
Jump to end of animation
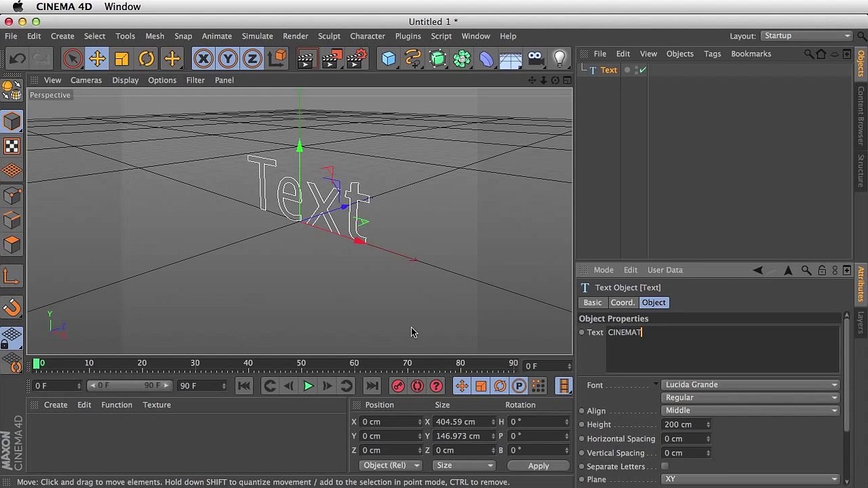click(372, 386)
